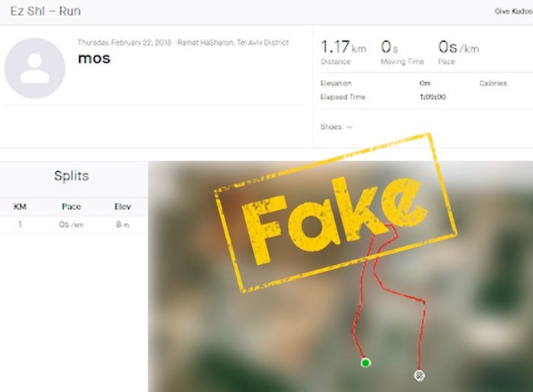Screen dimensions: 533x392
Task: Click the Pace column header in Splits
Action: (72, 206)
